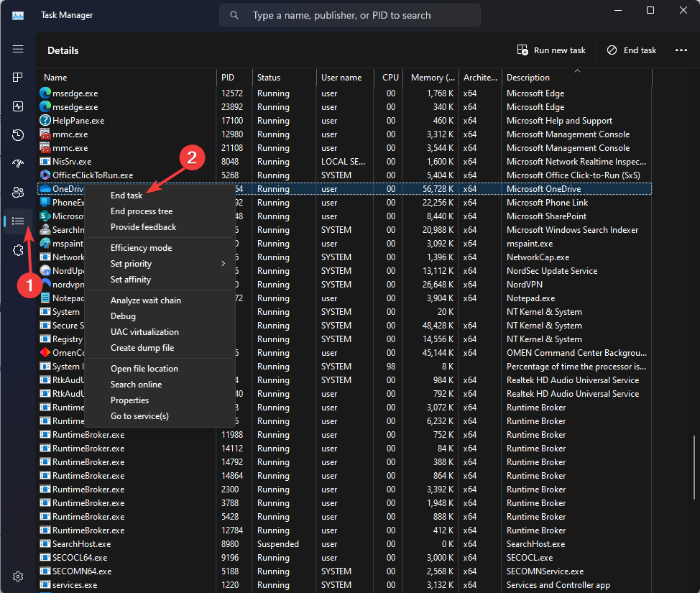Click the toolbox icon for mmc.exe PID 12980
This screenshot has width=700, height=593.
pyautogui.click(x=45, y=134)
